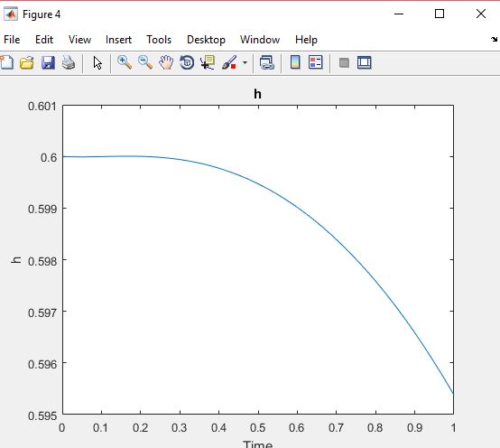Activate the Zoom Out magnifier tool
This screenshot has height=448, width=500.
pyautogui.click(x=145, y=62)
